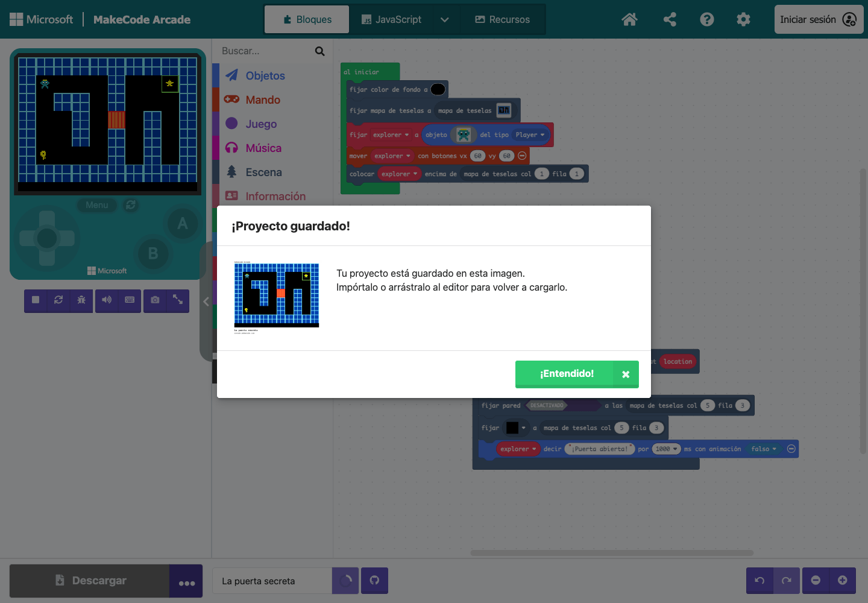The height and width of the screenshot is (603, 868).
Task: Open the share project icon
Action: coord(670,19)
